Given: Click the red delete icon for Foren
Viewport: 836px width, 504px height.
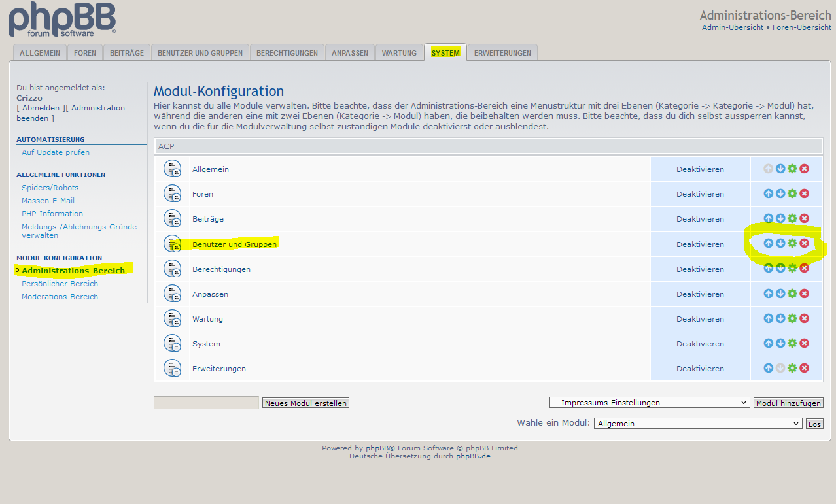Looking at the screenshot, I should click(x=805, y=193).
